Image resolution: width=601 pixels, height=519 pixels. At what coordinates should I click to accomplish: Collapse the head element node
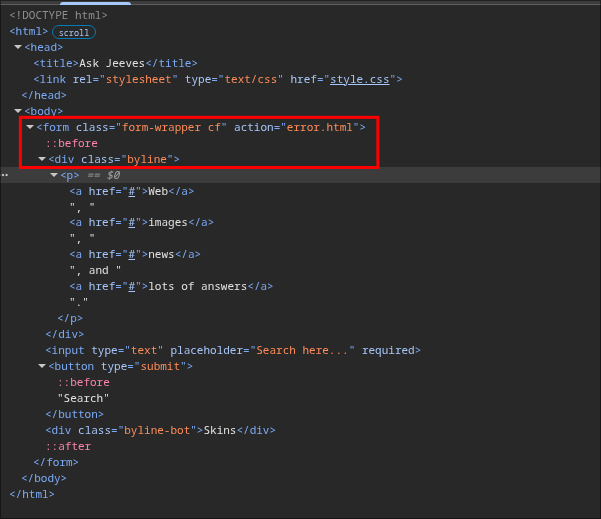tap(18, 47)
